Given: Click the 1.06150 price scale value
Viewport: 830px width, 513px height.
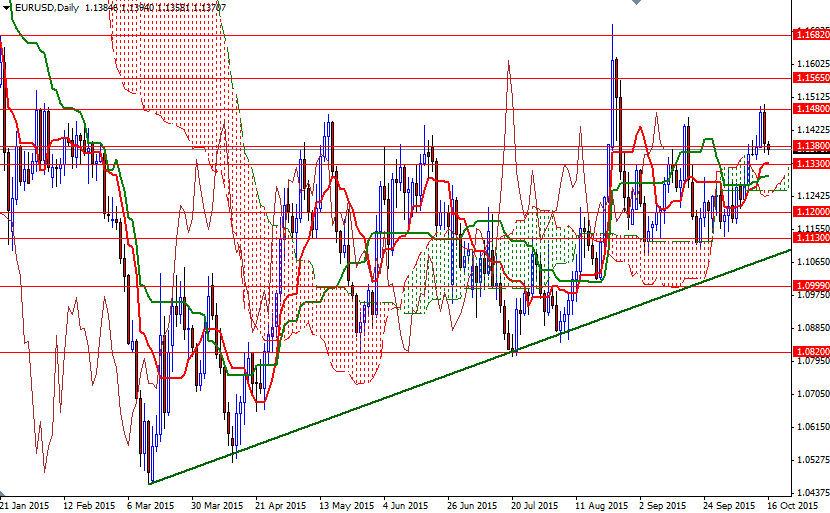Looking at the screenshot, I should [810, 427].
